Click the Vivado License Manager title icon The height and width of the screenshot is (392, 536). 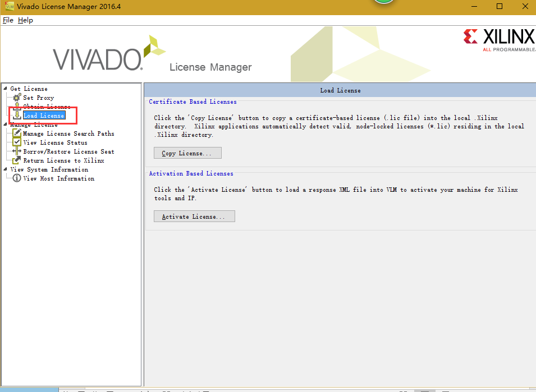tap(10, 6)
